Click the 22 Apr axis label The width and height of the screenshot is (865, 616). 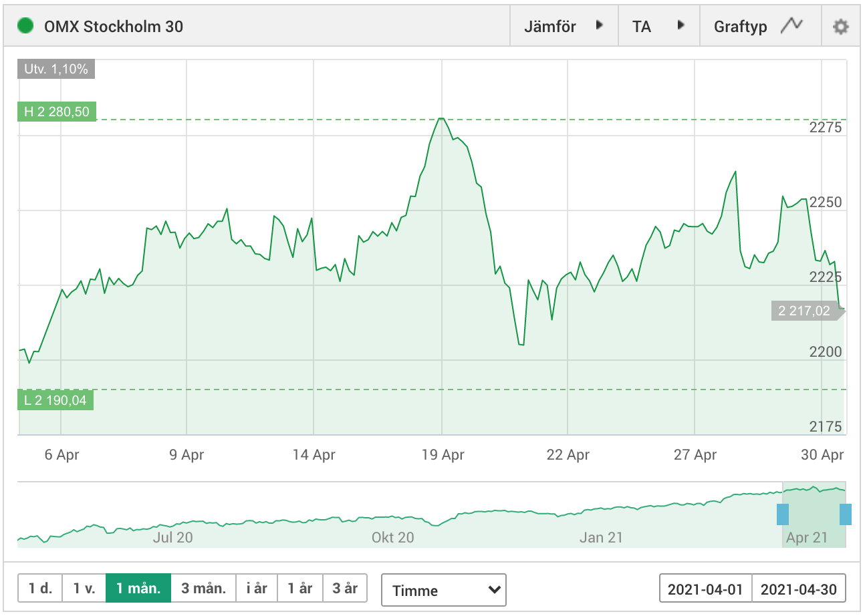[x=568, y=455]
